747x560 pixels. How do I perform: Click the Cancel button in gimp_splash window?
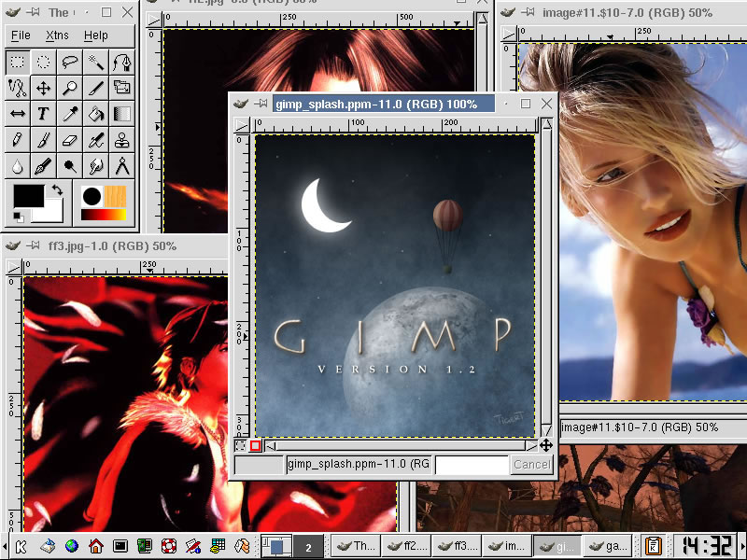pyautogui.click(x=531, y=464)
